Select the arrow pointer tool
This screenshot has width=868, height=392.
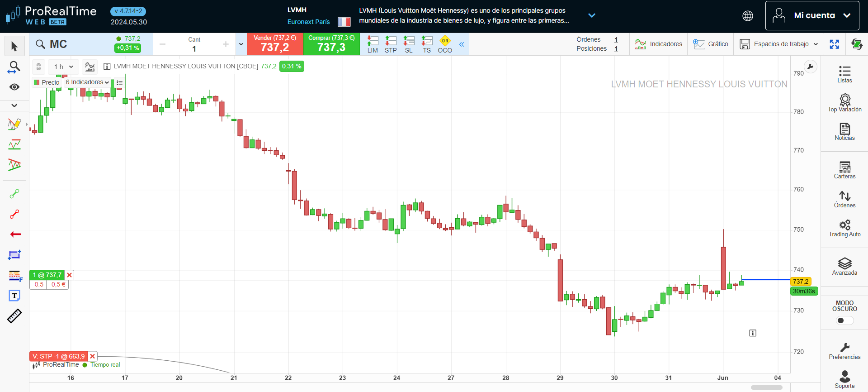coord(14,46)
